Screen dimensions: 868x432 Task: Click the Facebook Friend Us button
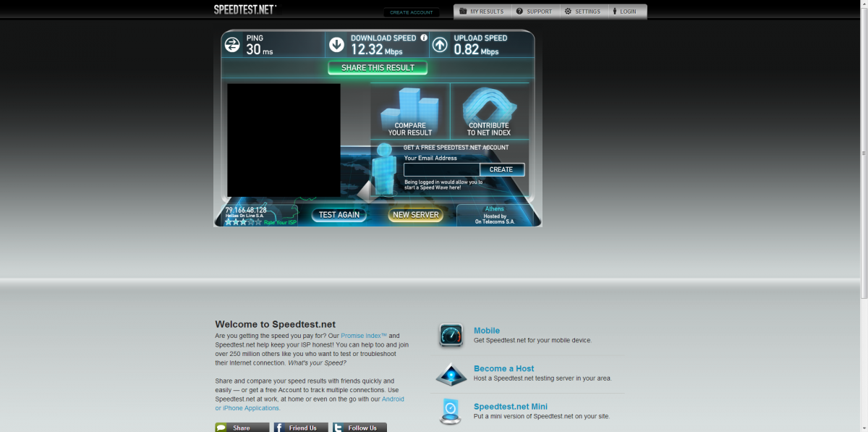(301, 428)
